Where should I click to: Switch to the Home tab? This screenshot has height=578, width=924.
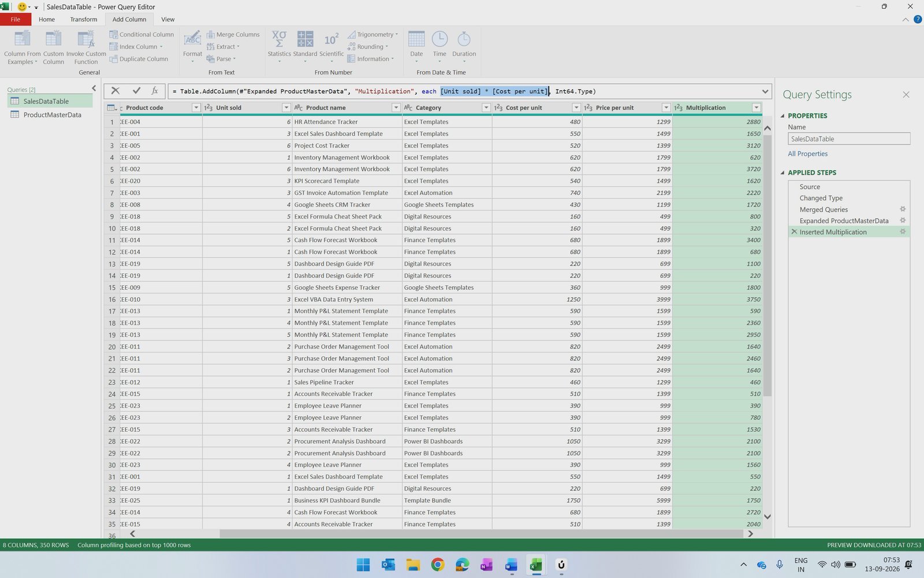pyautogui.click(x=47, y=20)
